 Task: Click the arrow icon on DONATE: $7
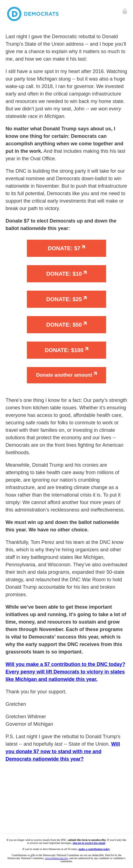83,247
